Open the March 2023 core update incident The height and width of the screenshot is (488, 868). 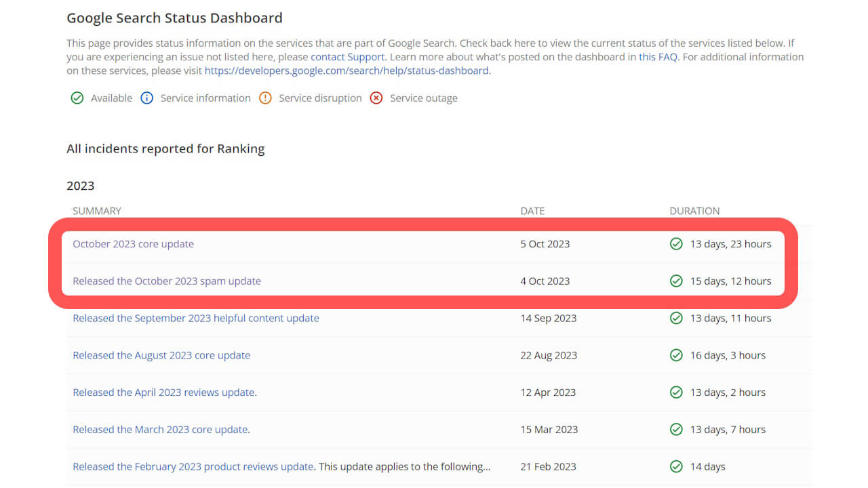[160, 430]
